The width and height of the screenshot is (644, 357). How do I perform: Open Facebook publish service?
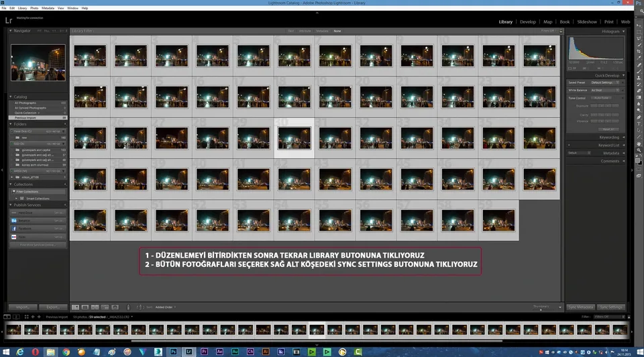click(x=38, y=228)
